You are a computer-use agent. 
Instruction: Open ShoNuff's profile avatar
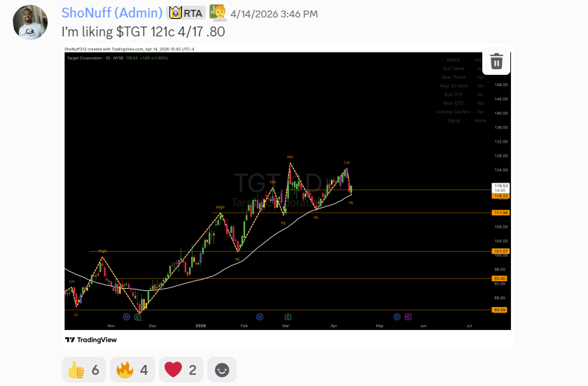point(30,22)
